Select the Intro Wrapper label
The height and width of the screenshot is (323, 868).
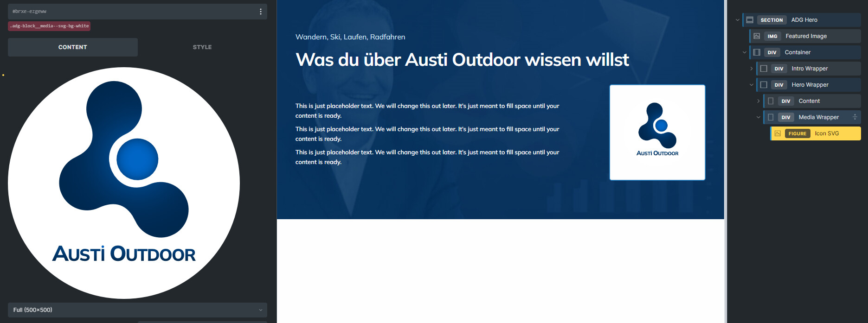click(810, 69)
